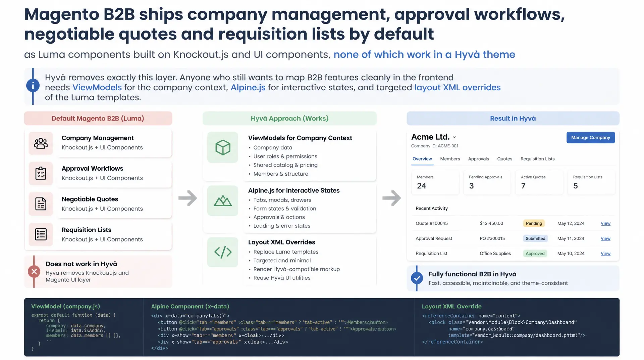Viewport: 644px width, 360px height.
Task: Click View link for Approval Request row
Action: [x=605, y=238]
